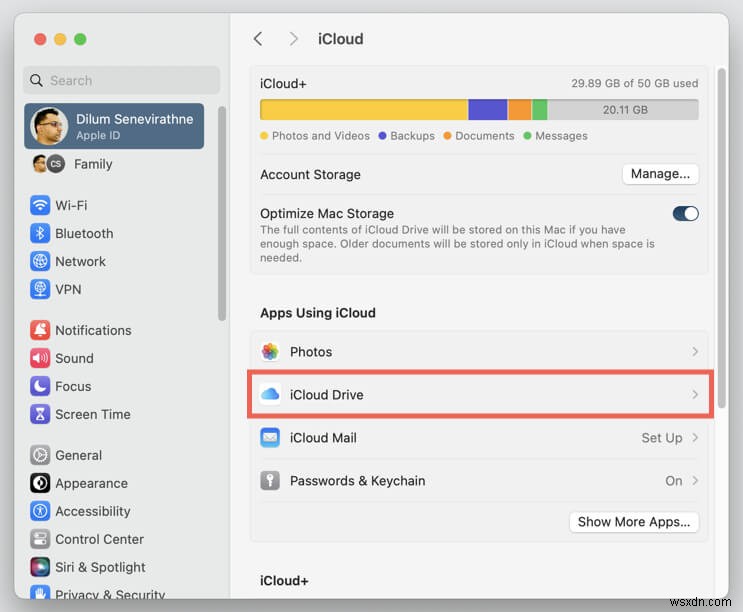Image resolution: width=743 pixels, height=612 pixels.
Task: Click the Documents legend label
Action: click(485, 135)
